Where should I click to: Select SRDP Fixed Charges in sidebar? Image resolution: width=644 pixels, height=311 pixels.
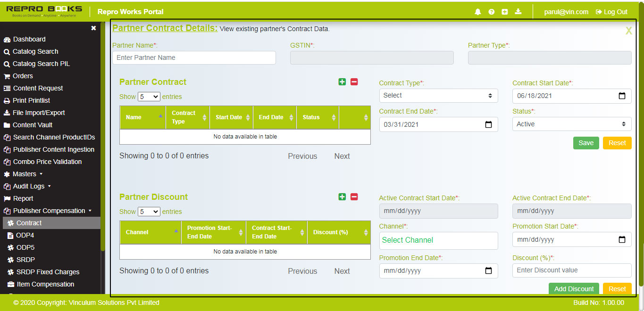pos(48,272)
